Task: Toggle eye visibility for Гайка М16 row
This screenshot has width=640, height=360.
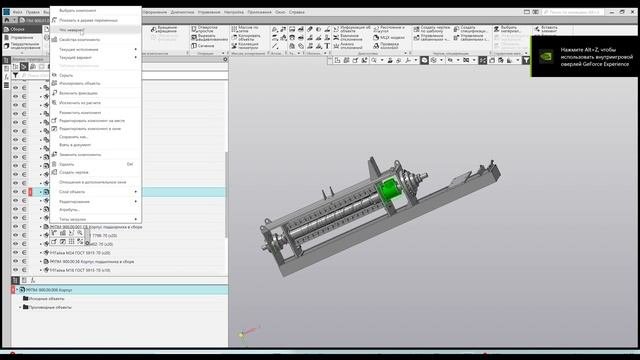Action: click(16, 270)
